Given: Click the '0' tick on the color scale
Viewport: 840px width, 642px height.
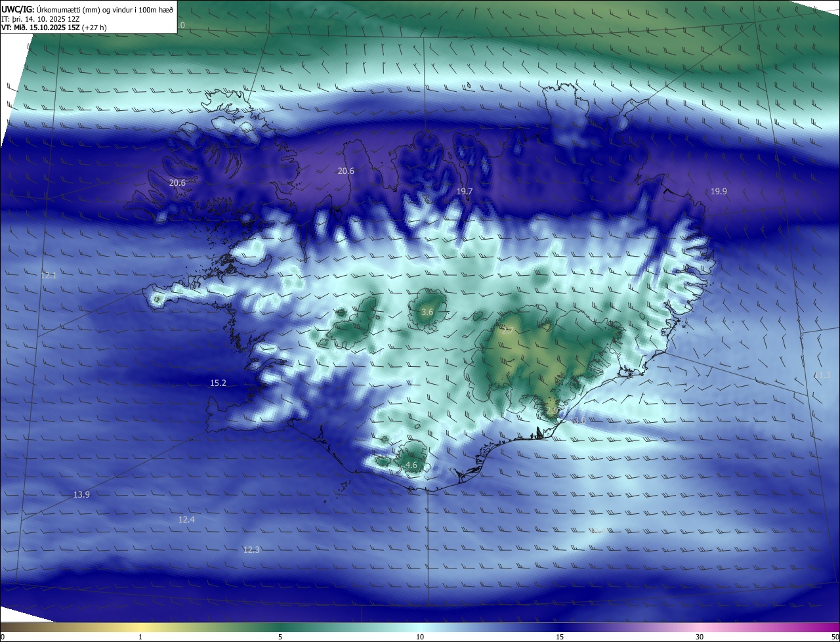Looking at the screenshot, I should pos(3,637).
